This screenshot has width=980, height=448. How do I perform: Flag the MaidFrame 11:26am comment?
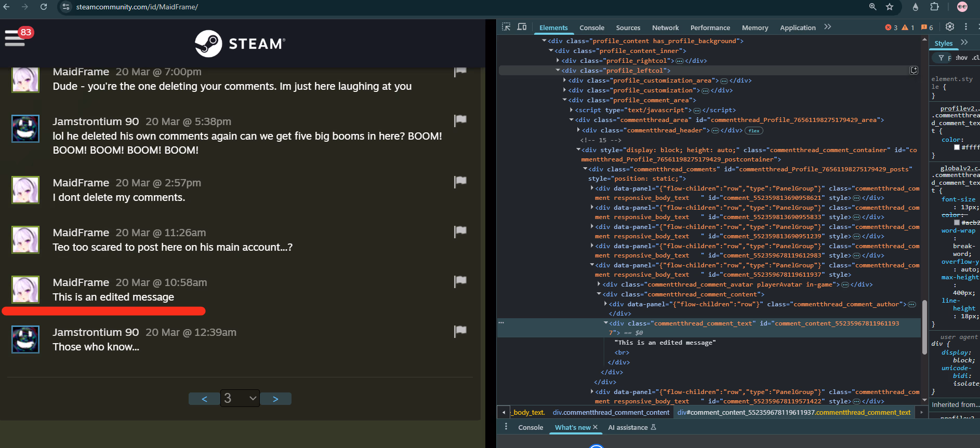[460, 232]
